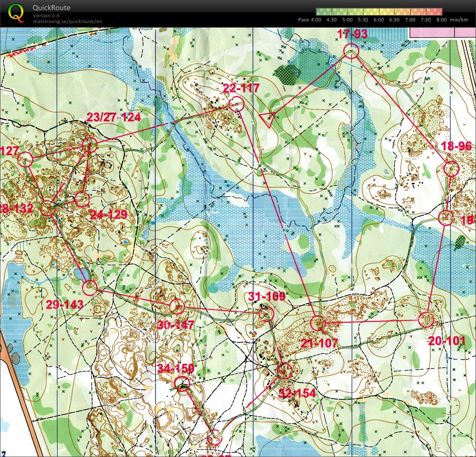Click control label 28-132

(17, 208)
